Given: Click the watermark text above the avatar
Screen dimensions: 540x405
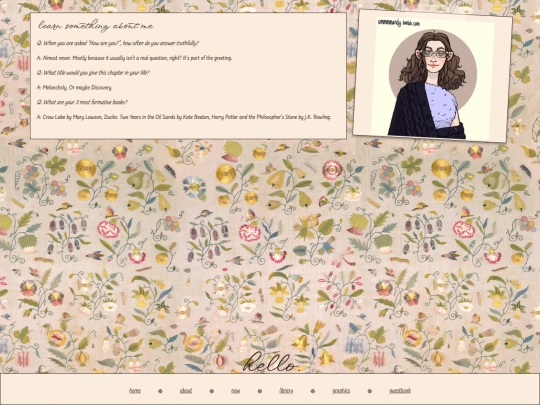Looking at the screenshot, I should tap(399, 23).
